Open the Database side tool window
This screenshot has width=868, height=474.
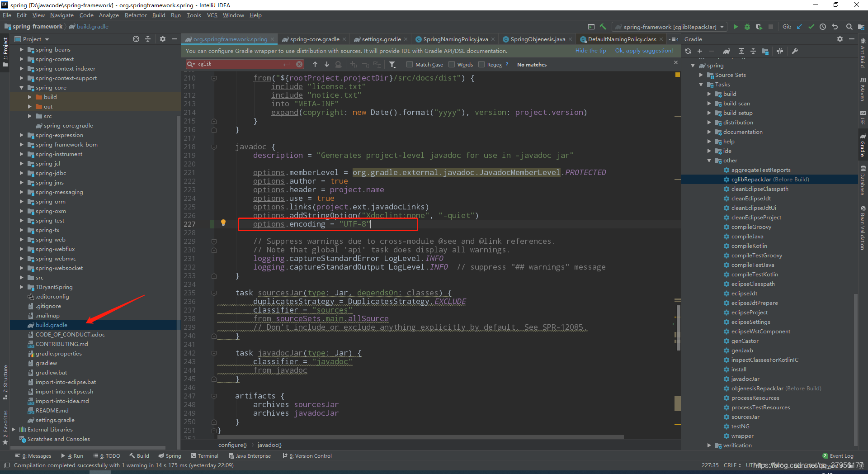click(x=863, y=180)
